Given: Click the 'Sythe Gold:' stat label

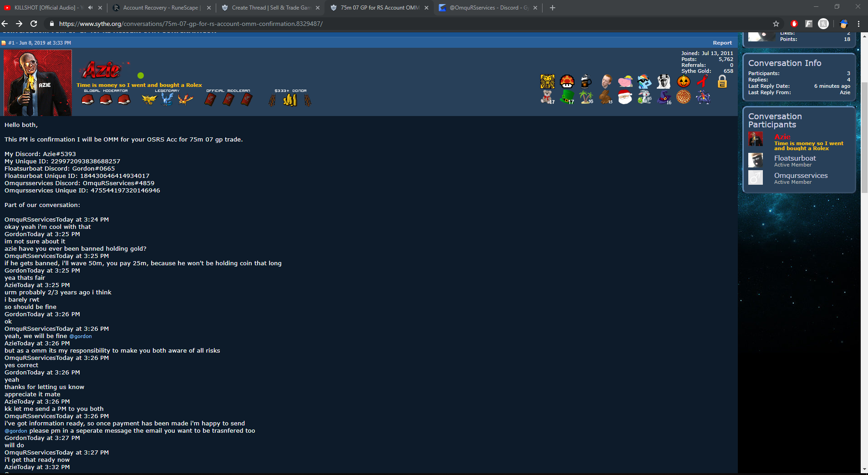Looking at the screenshot, I should 696,71.
